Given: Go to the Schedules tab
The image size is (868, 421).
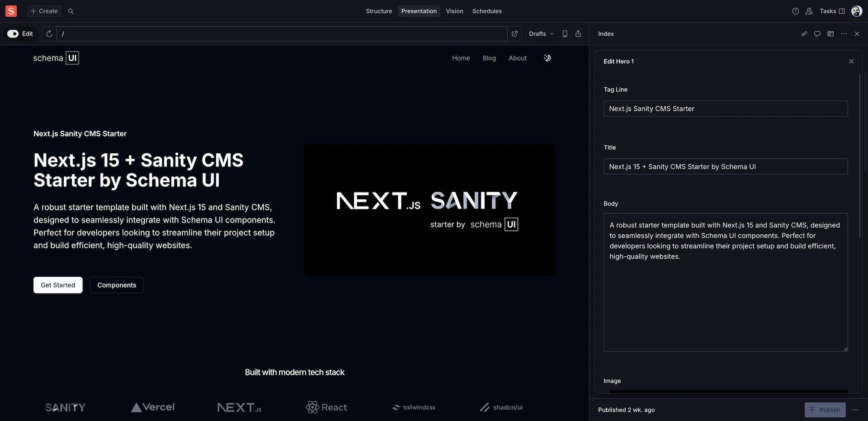Looking at the screenshot, I should point(487,11).
